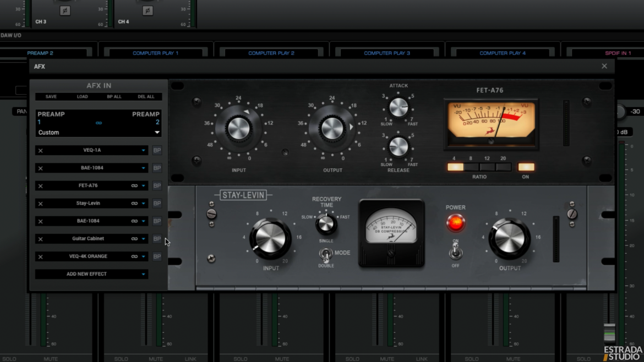Click the FET-A76 OUTPUT knob
Image resolution: width=644 pixels, height=362 pixels.
pyautogui.click(x=332, y=129)
